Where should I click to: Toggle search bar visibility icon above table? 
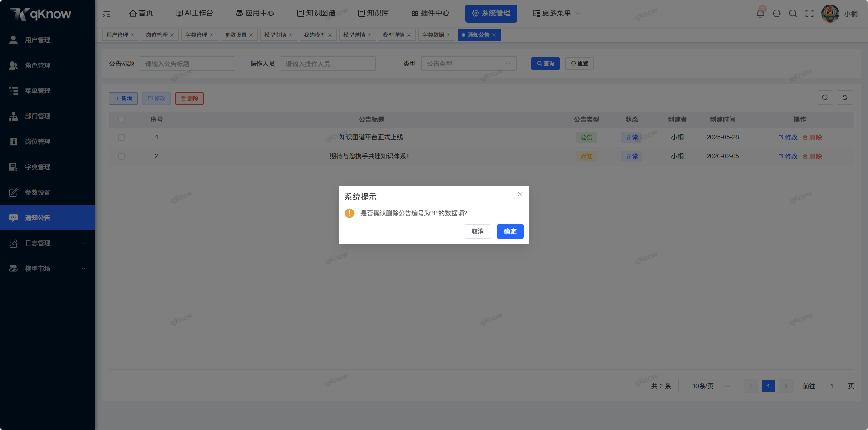click(825, 98)
